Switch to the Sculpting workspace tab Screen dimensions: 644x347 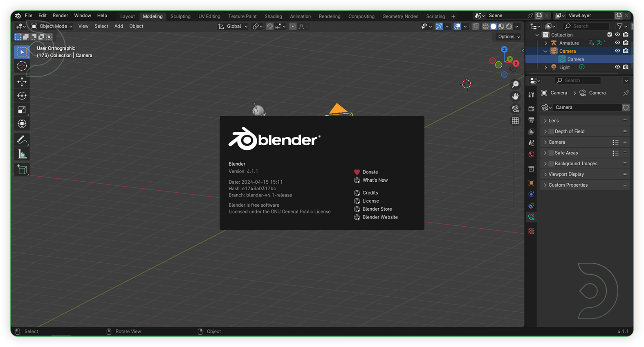pyautogui.click(x=180, y=16)
